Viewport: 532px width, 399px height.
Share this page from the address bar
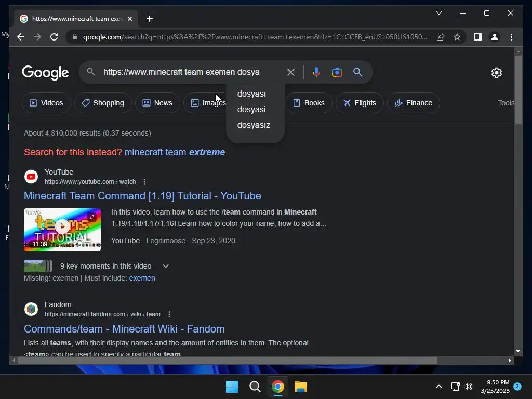coord(441,37)
